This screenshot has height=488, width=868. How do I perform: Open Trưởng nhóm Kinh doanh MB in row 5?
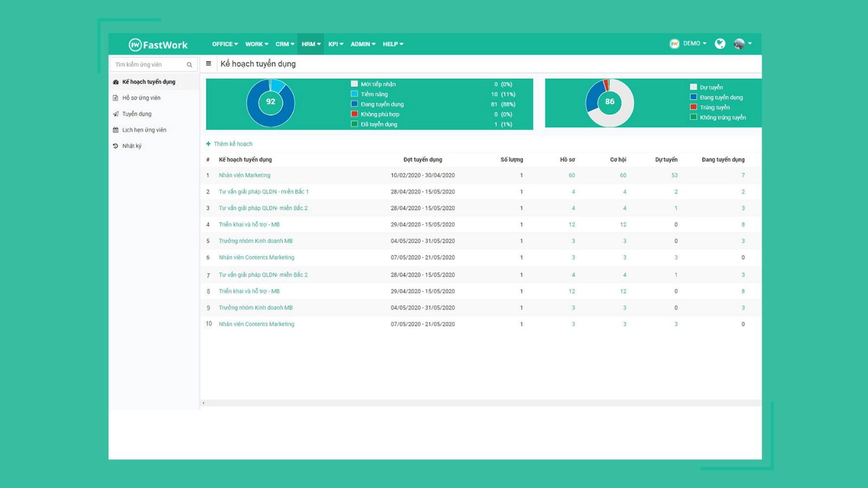tap(256, 241)
